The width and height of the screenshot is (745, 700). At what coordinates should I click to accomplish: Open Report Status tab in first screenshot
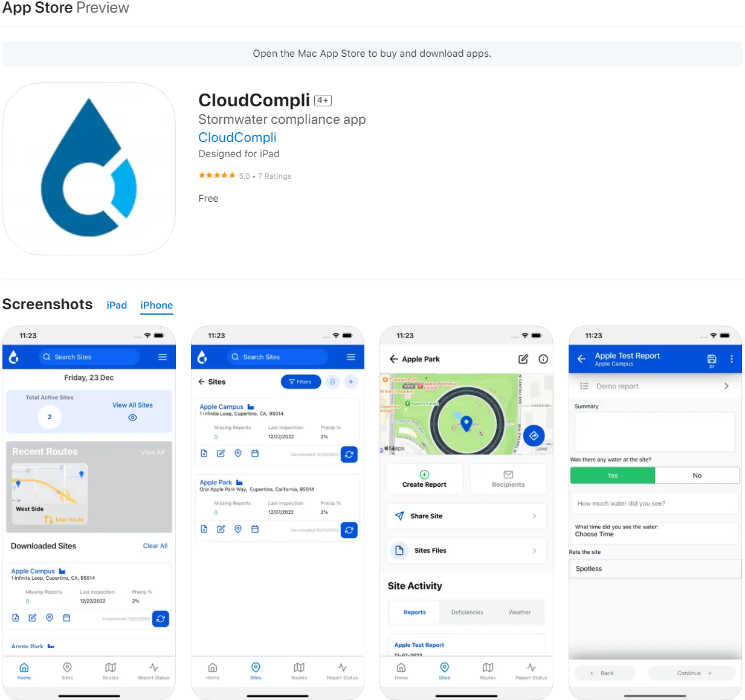coord(153,670)
